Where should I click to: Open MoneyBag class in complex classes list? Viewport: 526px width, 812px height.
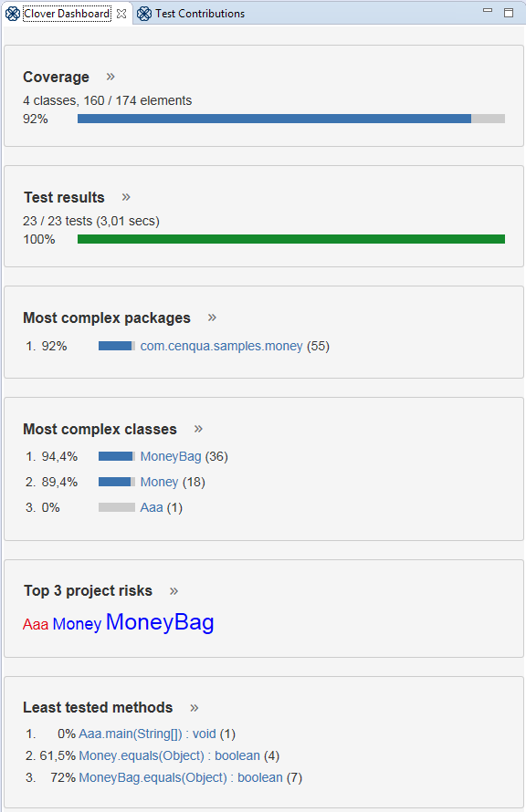[x=171, y=456]
